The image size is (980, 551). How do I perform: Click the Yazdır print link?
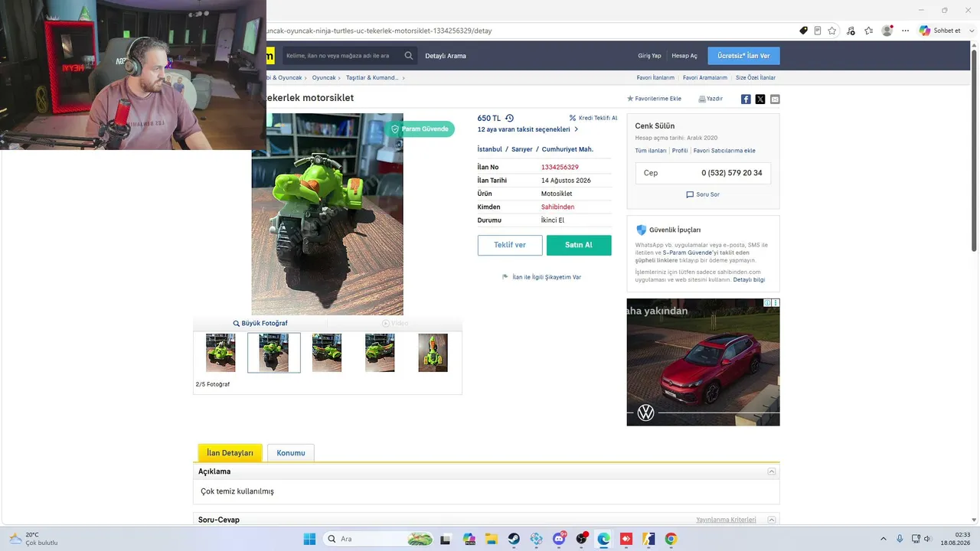(710, 99)
